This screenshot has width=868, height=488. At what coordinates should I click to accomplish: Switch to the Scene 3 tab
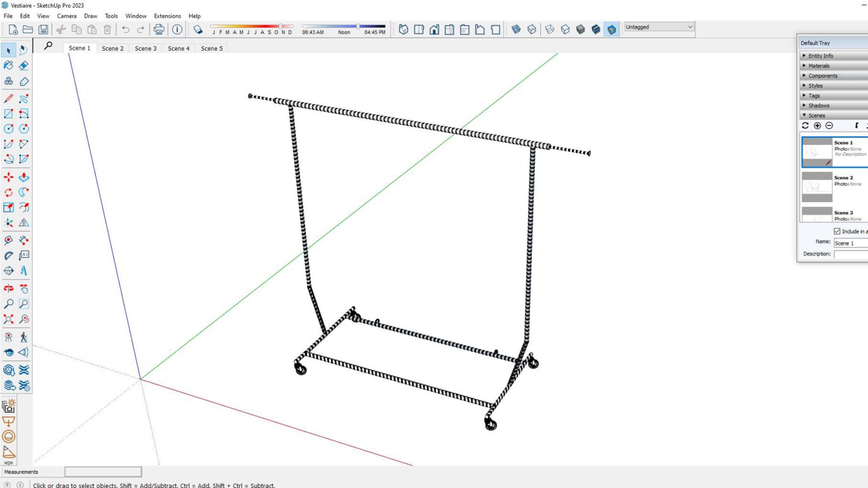145,48
